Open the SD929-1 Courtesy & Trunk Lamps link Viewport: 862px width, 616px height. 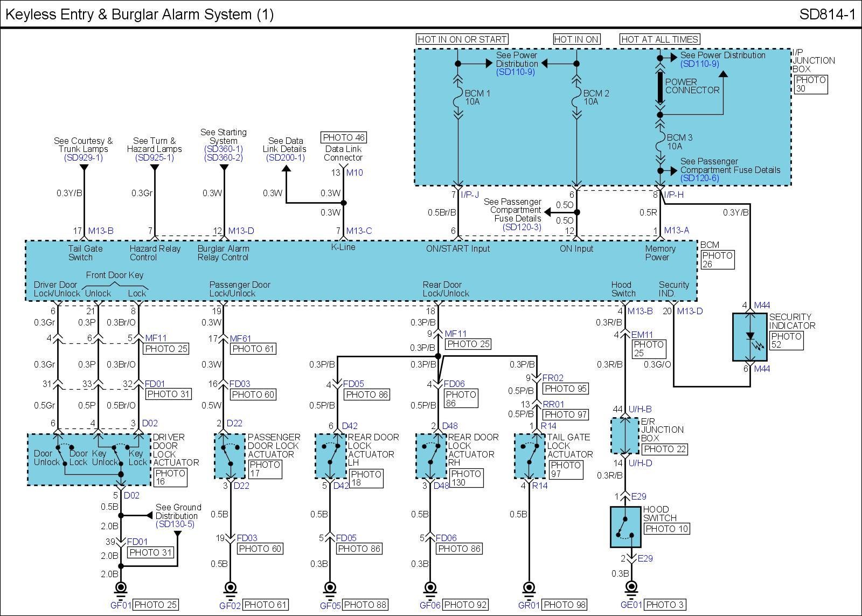(84, 158)
